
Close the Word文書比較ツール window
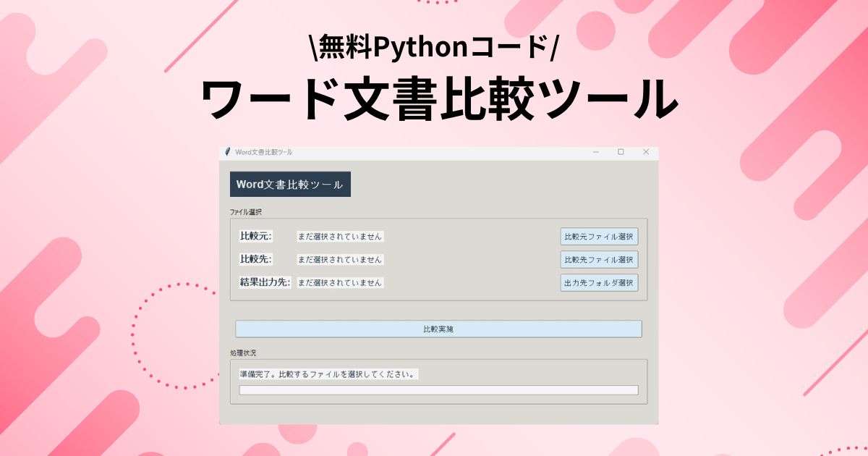tap(646, 152)
